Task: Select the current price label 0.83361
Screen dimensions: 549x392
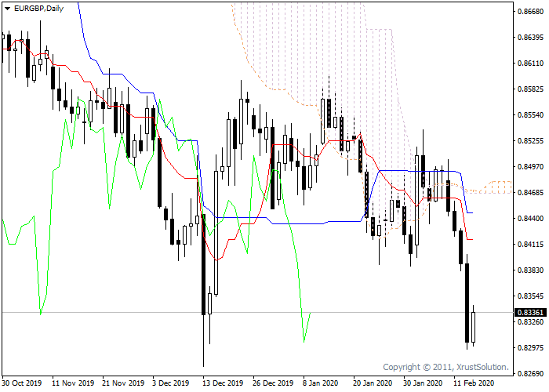Action: (530, 312)
